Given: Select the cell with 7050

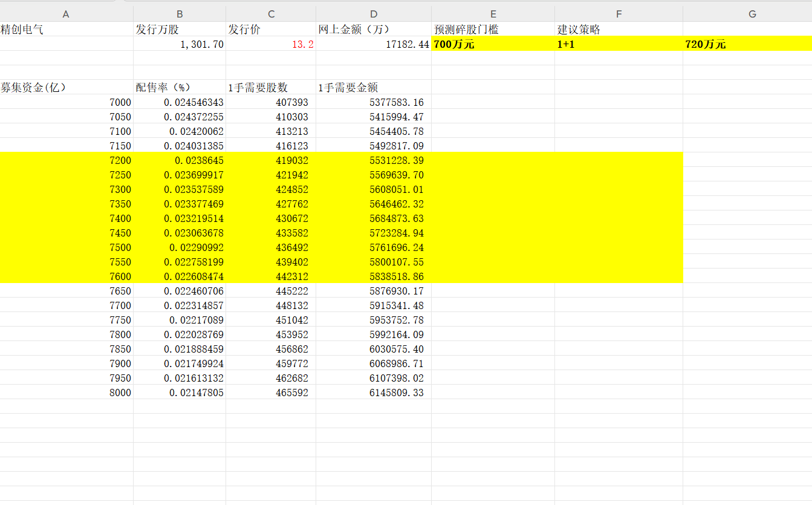Looking at the screenshot, I should [67, 116].
